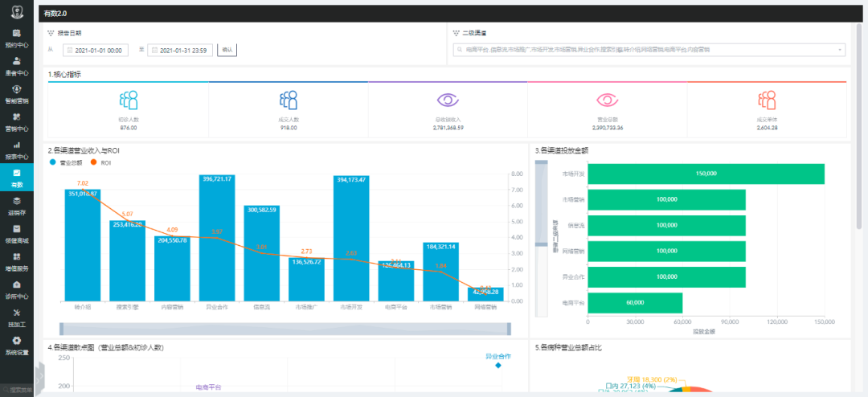Open 进销存 in the left sidebar
The image size is (868, 397).
tap(17, 206)
